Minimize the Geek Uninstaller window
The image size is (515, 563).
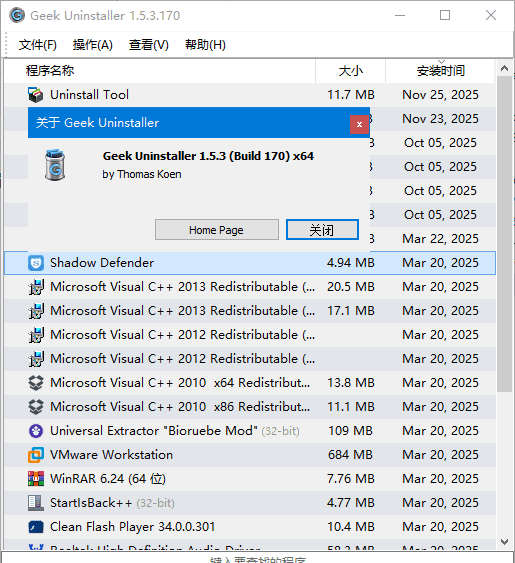[x=400, y=15]
